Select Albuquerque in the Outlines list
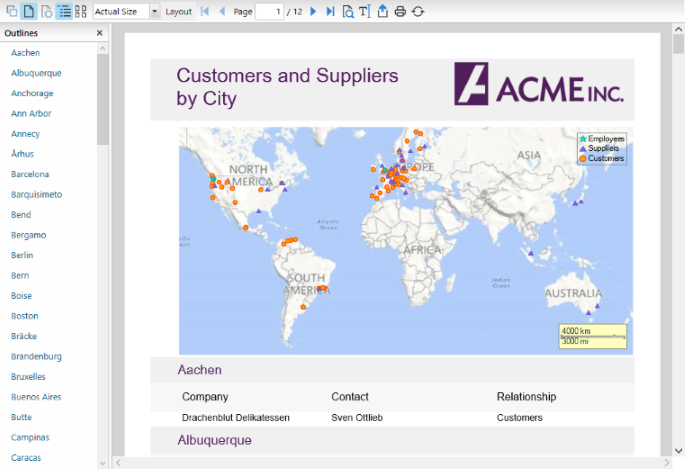The height and width of the screenshot is (469, 685). pos(36,73)
